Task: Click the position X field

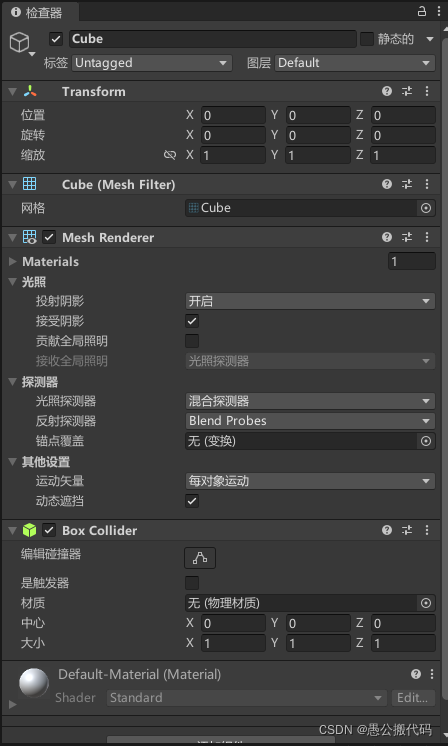Action: pos(233,115)
